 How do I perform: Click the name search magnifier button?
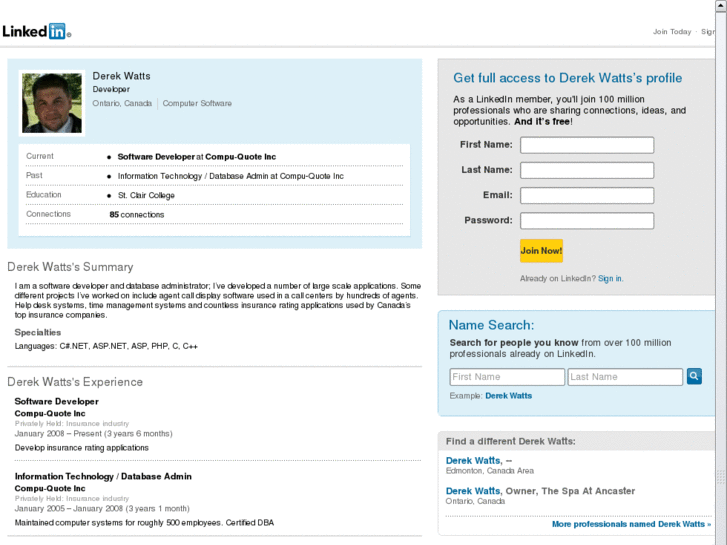click(x=694, y=376)
